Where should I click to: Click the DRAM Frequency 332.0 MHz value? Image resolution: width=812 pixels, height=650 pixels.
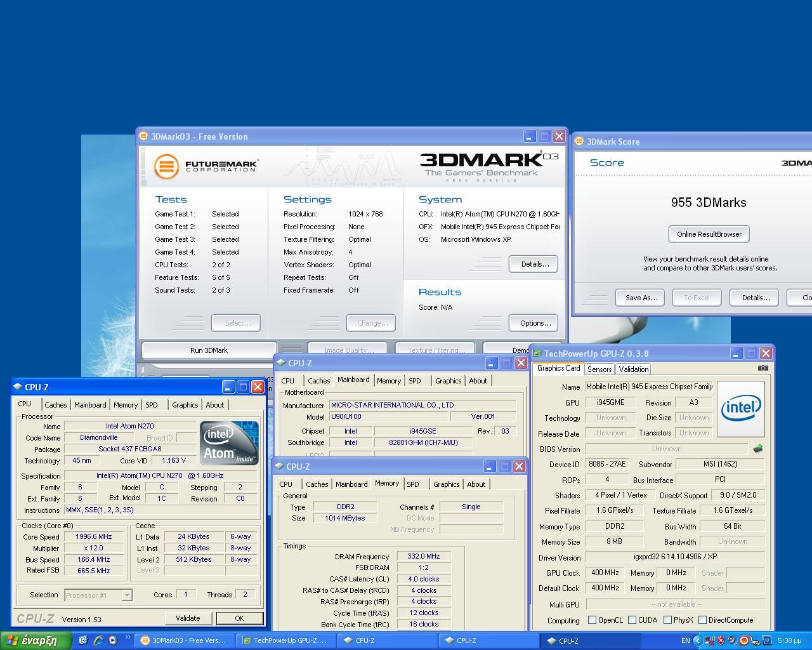click(424, 557)
